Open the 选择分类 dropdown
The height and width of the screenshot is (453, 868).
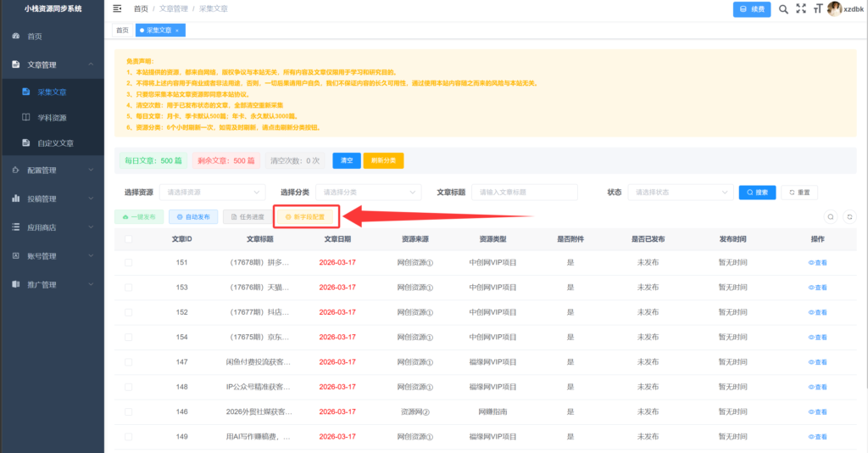[369, 193]
